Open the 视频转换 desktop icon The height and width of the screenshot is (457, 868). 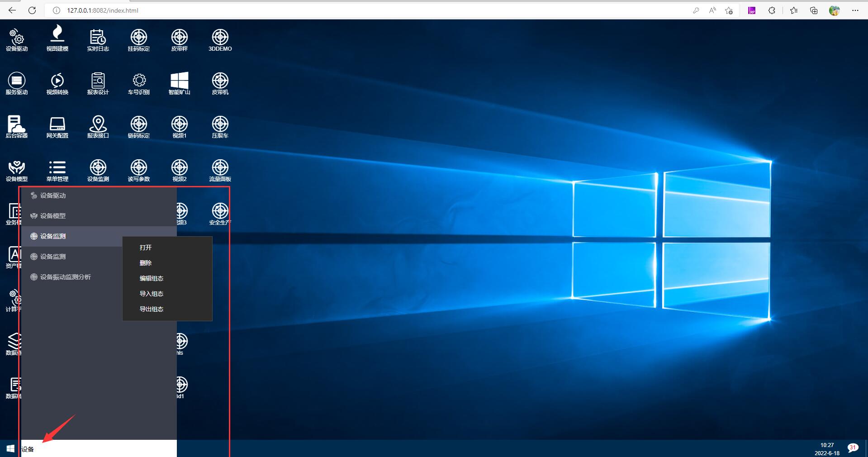tap(57, 83)
